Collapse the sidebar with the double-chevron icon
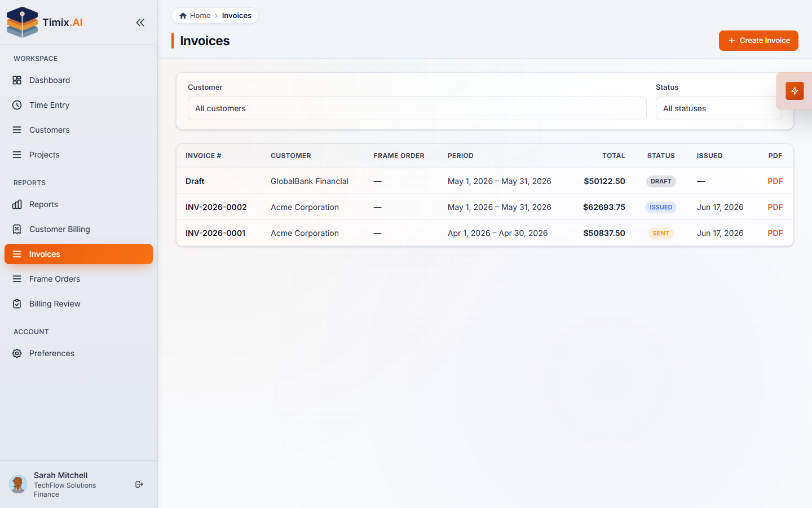The image size is (812, 508). point(140,23)
